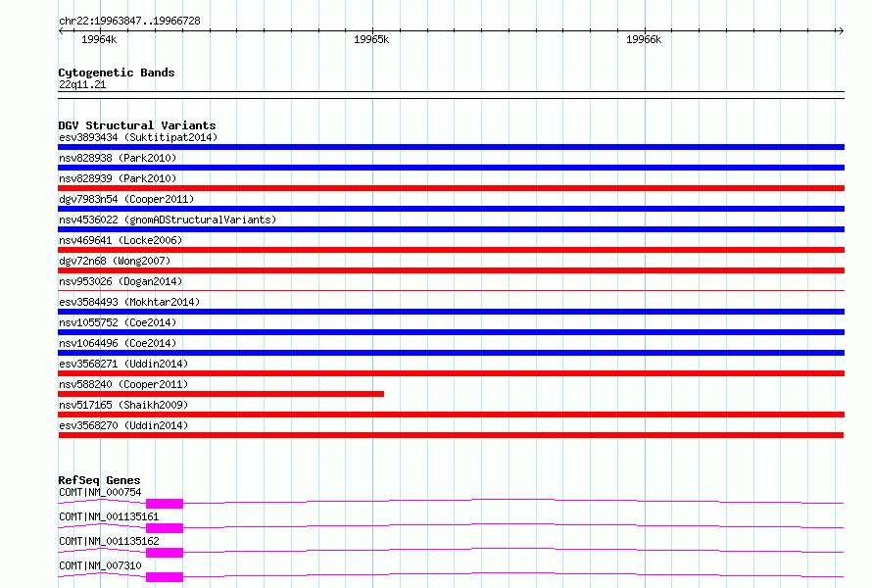Click the 19966k ruler tick label
Image resolution: width=872 pixels, height=588 pixels.
coord(644,39)
